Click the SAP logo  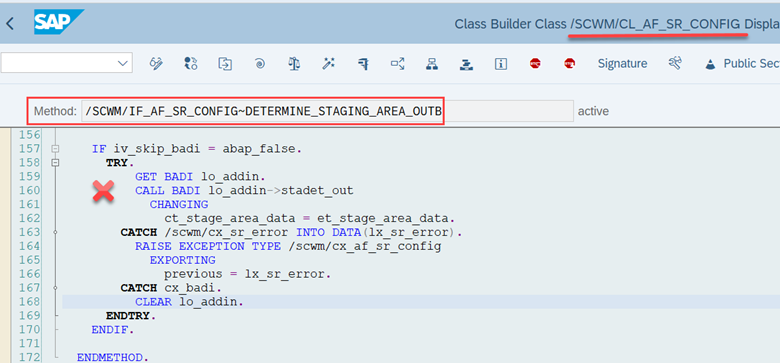(x=58, y=22)
